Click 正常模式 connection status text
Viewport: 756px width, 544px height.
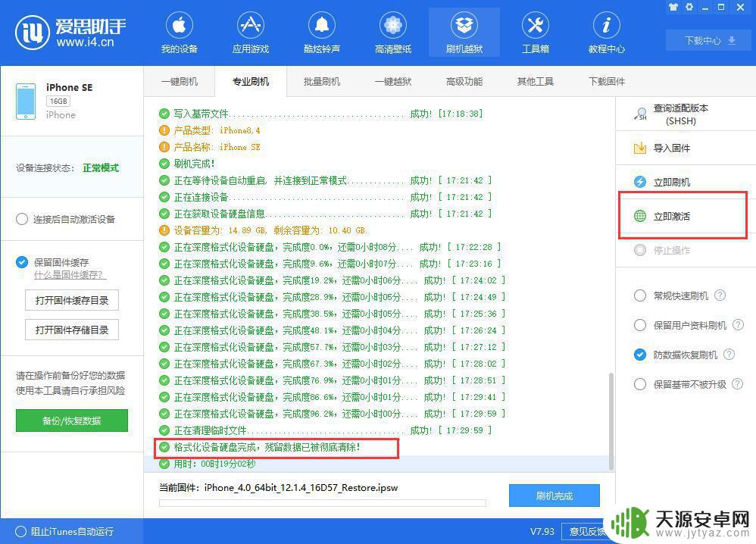point(101,168)
